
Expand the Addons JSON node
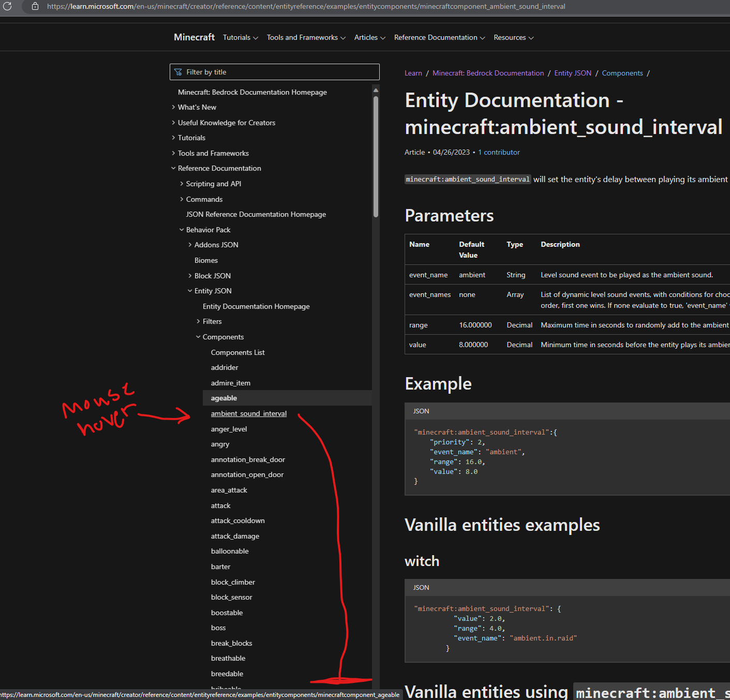[x=190, y=245]
